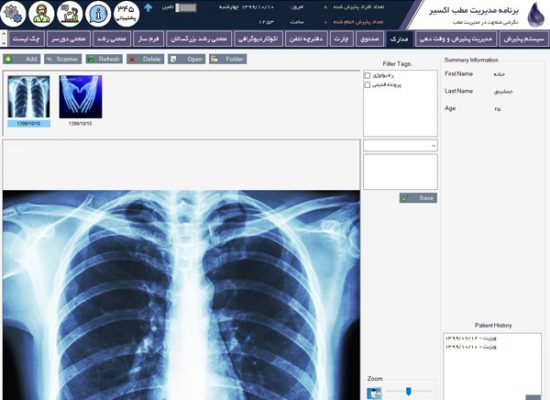Screen dimensions: 550x400
Task: Click the Add button
Action: click(22, 59)
